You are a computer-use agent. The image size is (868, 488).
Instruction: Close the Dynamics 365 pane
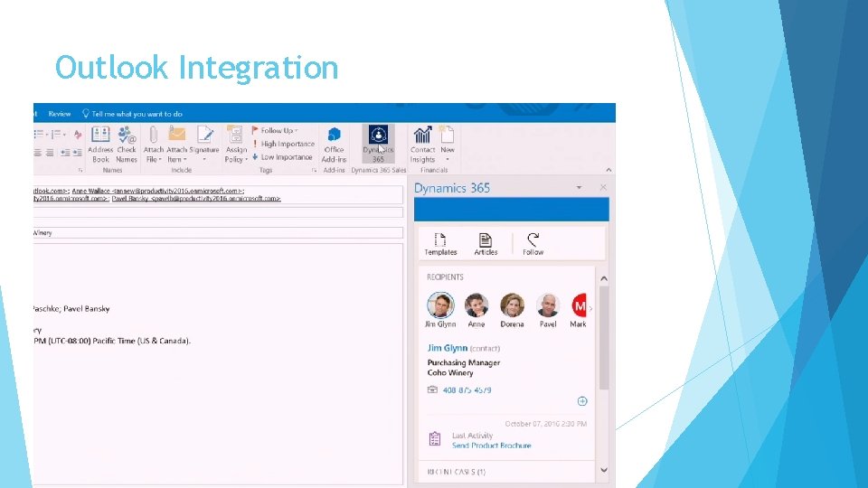click(x=603, y=188)
